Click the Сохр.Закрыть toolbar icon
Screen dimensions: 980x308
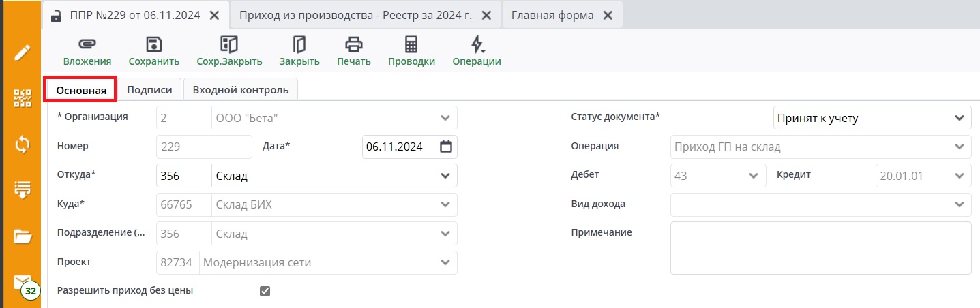229,45
